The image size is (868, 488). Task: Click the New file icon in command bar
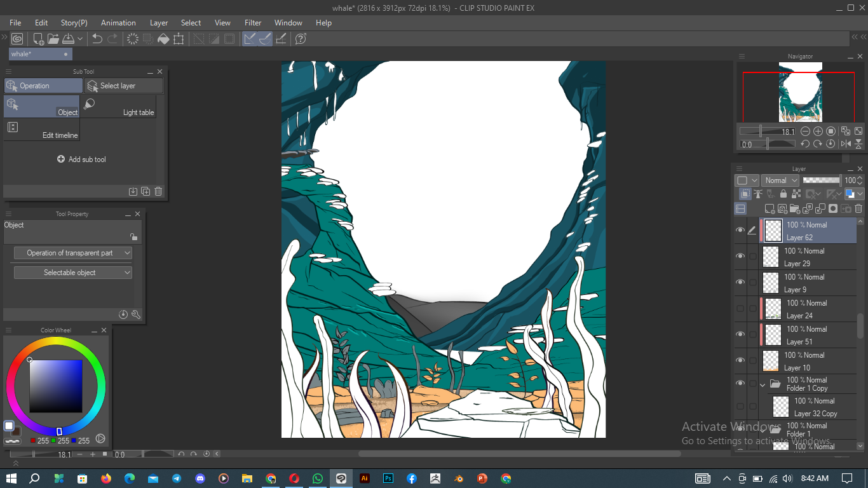coord(39,39)
